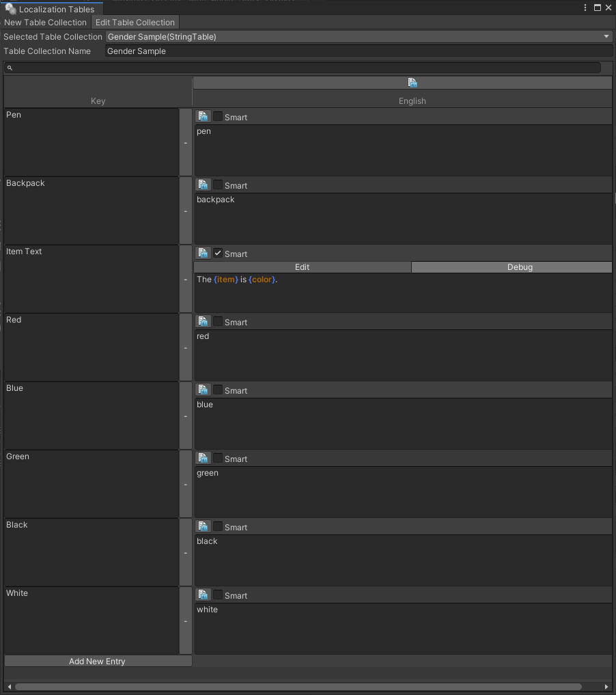Click the metadata icon beside Item Text's Smart checkbox

pos(203,253)
